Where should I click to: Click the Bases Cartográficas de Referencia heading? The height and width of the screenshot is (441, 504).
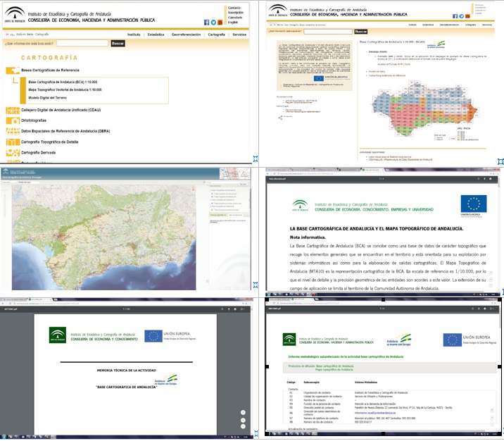coord(50,70)
